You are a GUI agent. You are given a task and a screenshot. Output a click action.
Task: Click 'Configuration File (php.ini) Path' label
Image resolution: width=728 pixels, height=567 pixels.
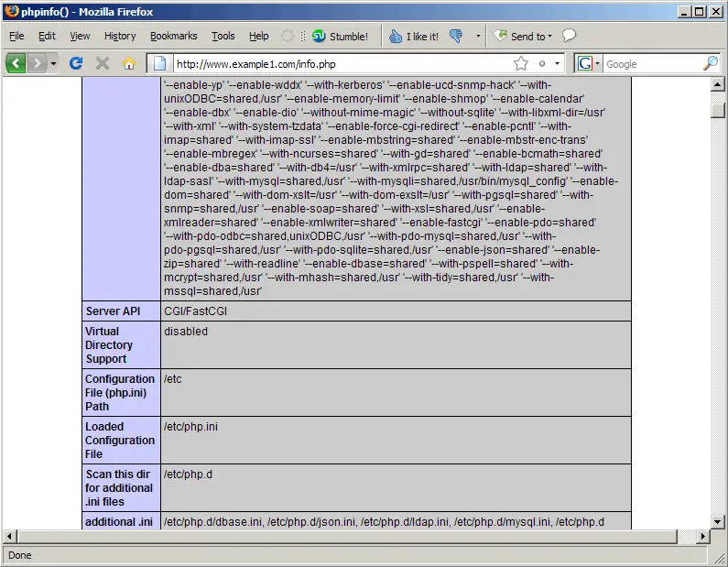coord(121,392)
